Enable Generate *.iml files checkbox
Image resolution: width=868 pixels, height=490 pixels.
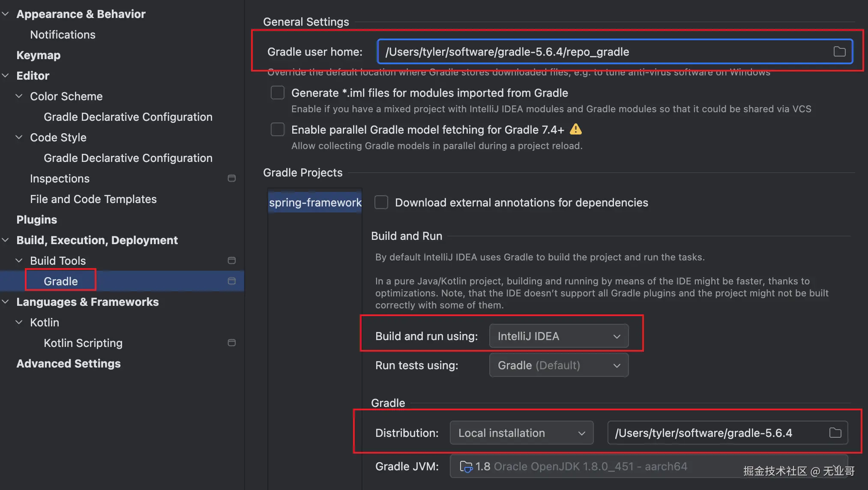pyautogui.click(x=278, y=93)
